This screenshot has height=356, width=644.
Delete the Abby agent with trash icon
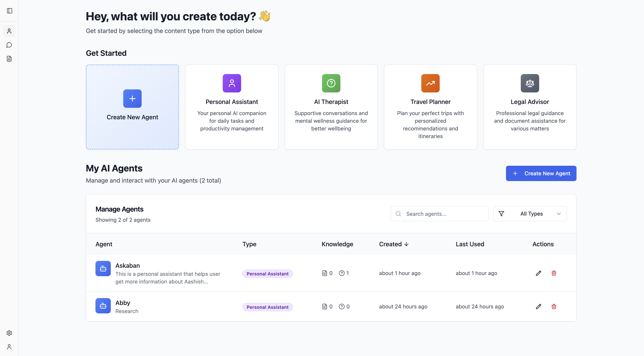pos(554,307)
